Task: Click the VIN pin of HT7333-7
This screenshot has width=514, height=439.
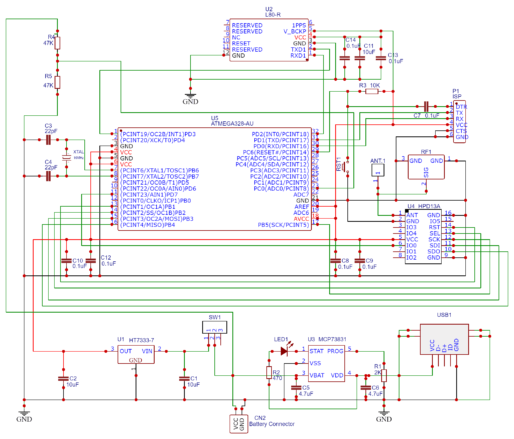Action: coord(147,351)
